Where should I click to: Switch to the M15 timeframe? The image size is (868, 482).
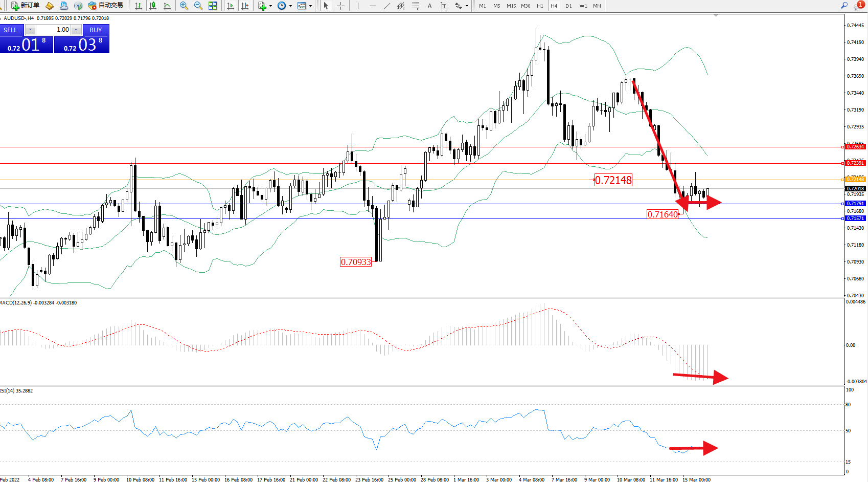[511, 6]
